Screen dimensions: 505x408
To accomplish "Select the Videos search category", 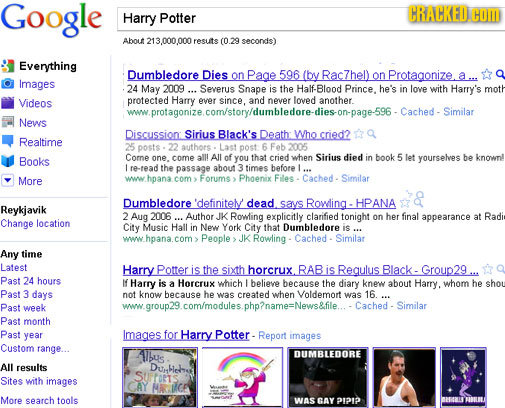I will pyautogui.click(x=35, y=103).
